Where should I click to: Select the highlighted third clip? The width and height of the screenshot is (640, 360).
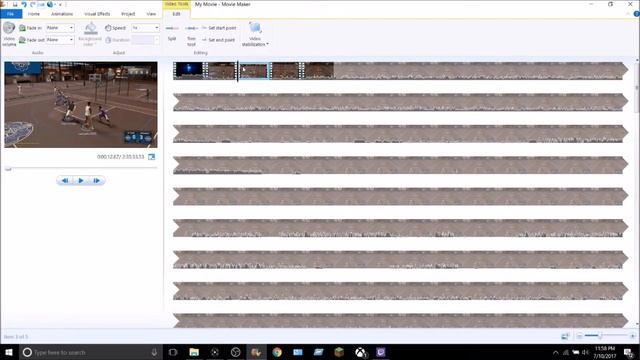[x=254, y=70]
